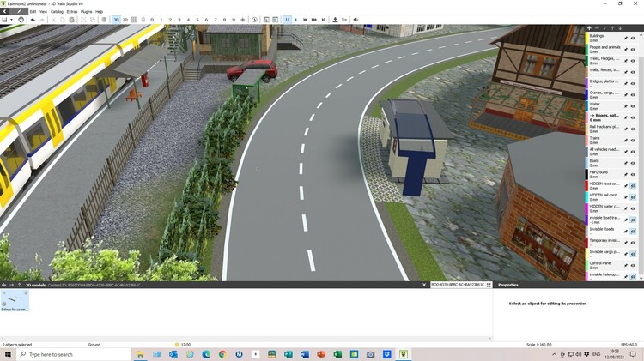Image resolution: width=644 pixels, height=361 pixels.
Task: Close the catalog search with X
Action: (x=424, y=285)
